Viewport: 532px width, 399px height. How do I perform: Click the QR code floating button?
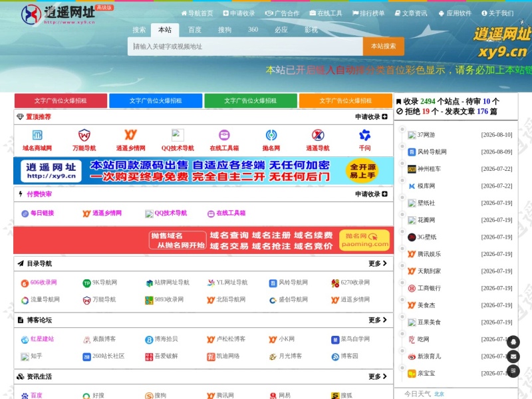coord(513,371)
